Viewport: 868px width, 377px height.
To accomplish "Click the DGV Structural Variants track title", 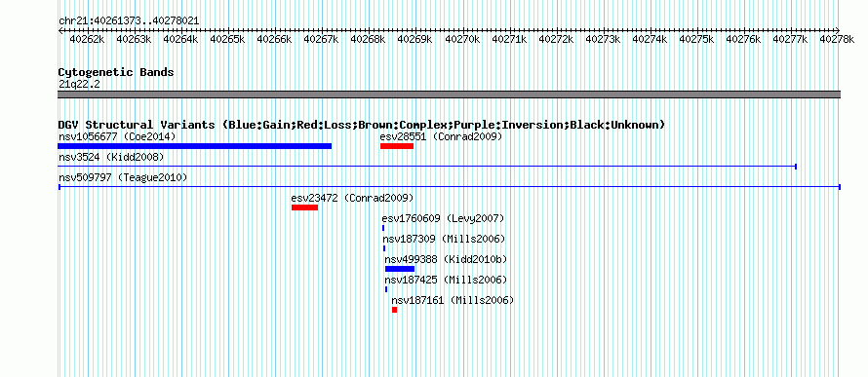I will click(x=362, y=125).
